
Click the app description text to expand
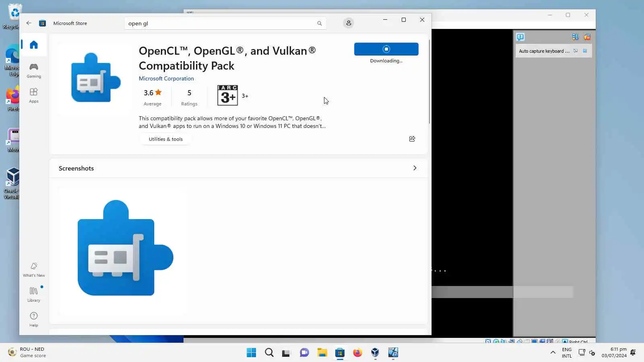tap(232, 122)
